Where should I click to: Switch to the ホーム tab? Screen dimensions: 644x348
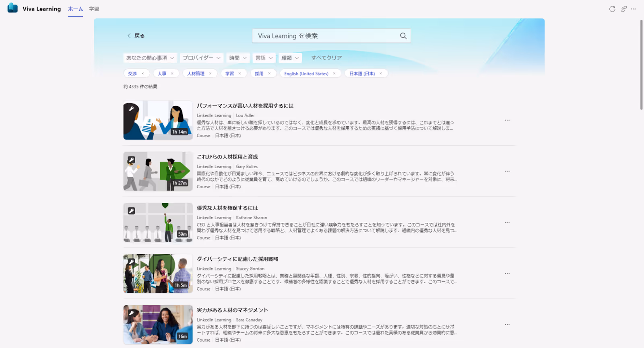coord(76,9)
